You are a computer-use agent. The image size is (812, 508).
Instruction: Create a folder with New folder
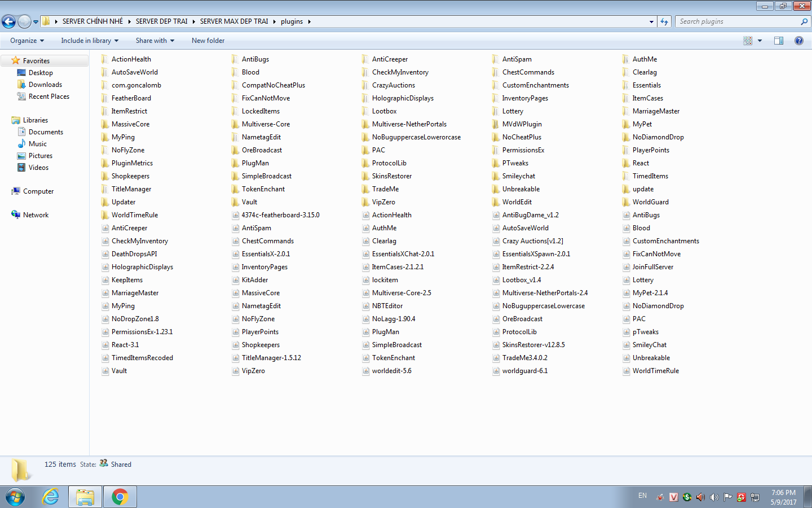click(x=208, y=41)
